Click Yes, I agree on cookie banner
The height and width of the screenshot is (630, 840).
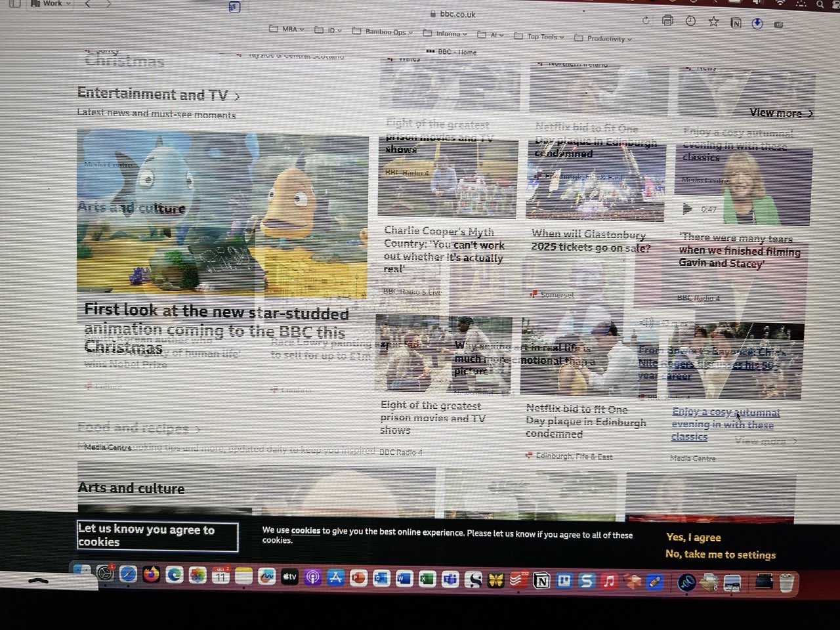[694, 537]
